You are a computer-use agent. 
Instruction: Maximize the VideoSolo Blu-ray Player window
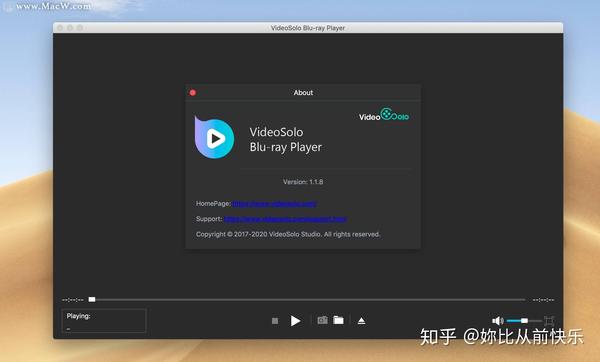[80, 28]
